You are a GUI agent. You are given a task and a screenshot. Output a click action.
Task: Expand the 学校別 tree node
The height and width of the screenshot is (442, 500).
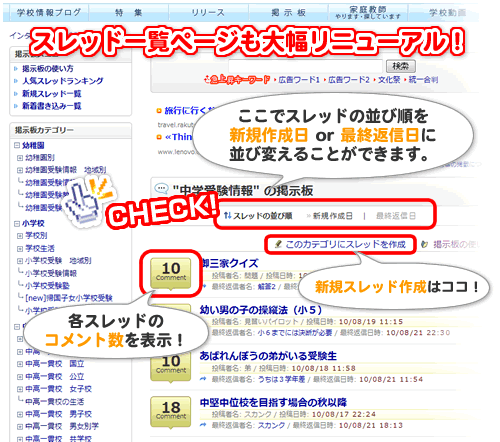20,236
